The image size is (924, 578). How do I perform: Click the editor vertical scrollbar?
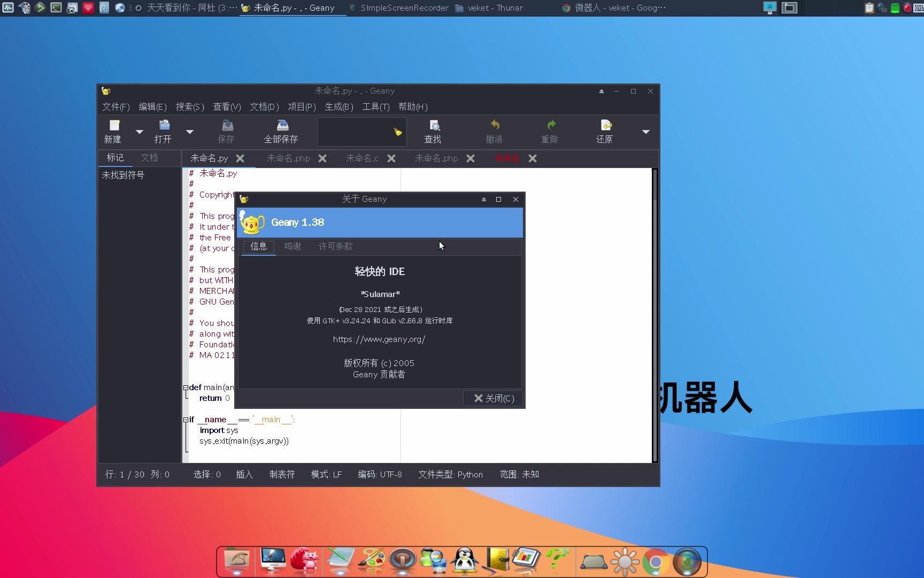655,315
